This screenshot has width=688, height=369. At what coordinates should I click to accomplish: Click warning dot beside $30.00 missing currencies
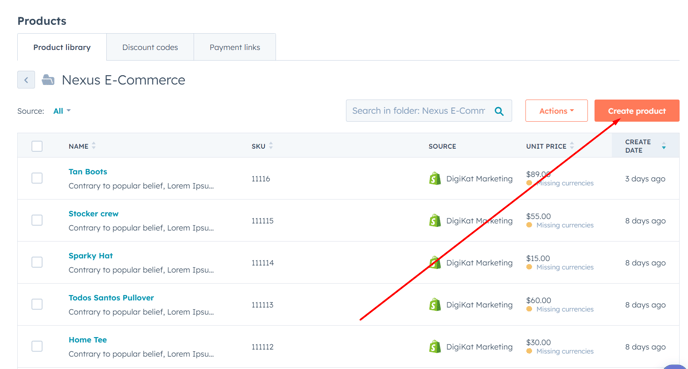(x=529, y=351)
